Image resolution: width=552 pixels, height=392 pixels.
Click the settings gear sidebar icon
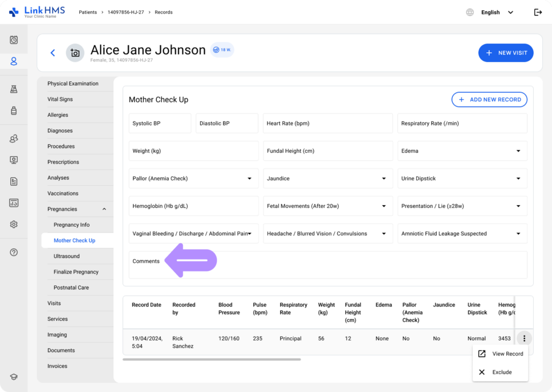(14, 225)
